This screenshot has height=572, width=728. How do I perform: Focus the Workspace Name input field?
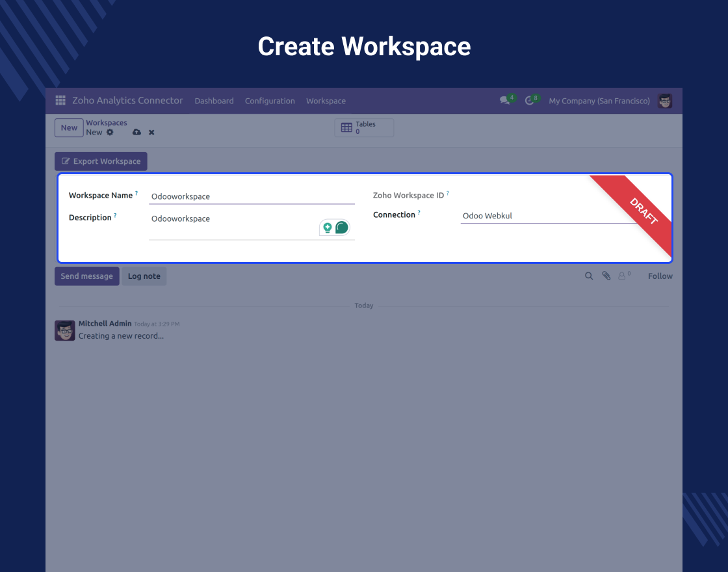click(x=252, y=196)
